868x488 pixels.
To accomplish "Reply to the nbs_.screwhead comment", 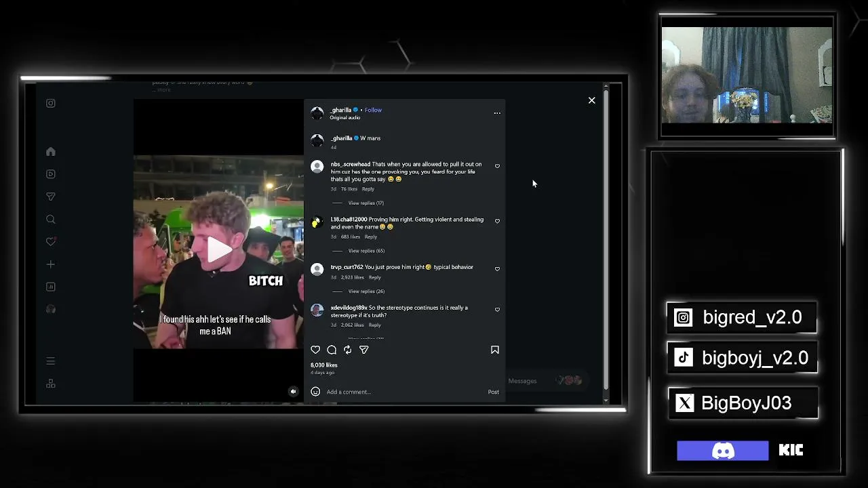I will 368,189.
